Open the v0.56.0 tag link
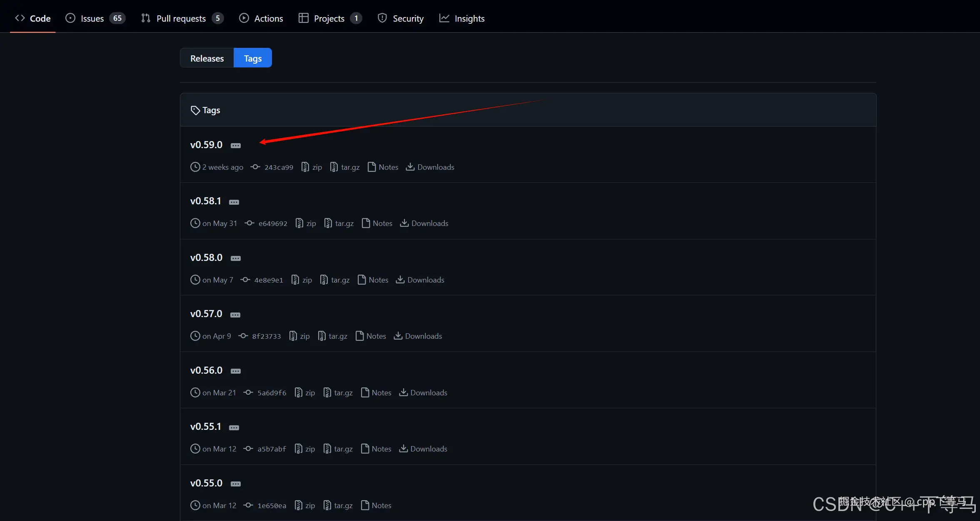This screenshot has width=980, height=521. [206, 370]
